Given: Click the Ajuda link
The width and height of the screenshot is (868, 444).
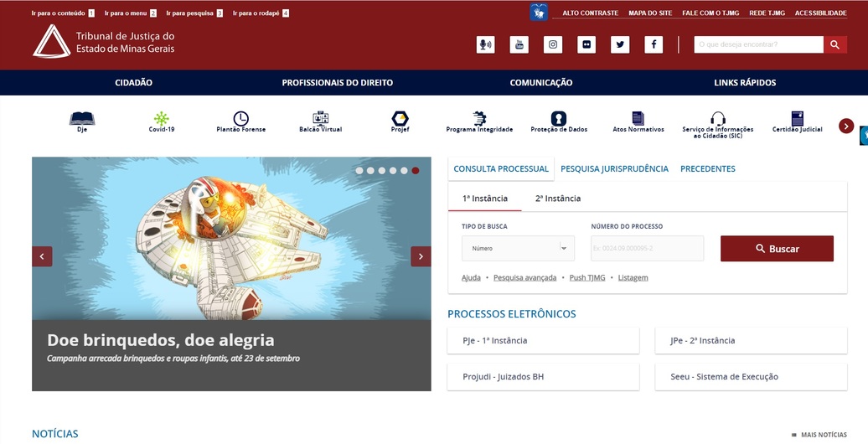Looking at the screenshot, I should click(x=471, y=278).
